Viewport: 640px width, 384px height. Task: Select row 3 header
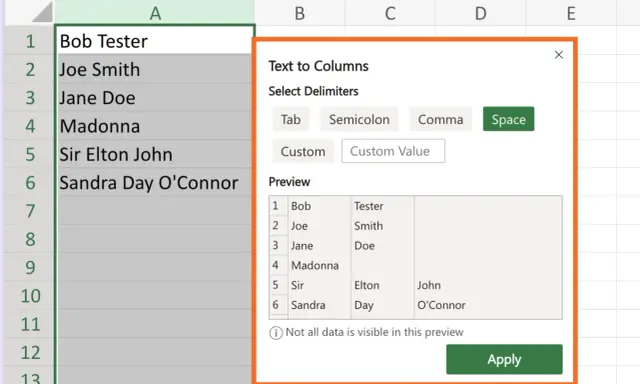(30, 98)
